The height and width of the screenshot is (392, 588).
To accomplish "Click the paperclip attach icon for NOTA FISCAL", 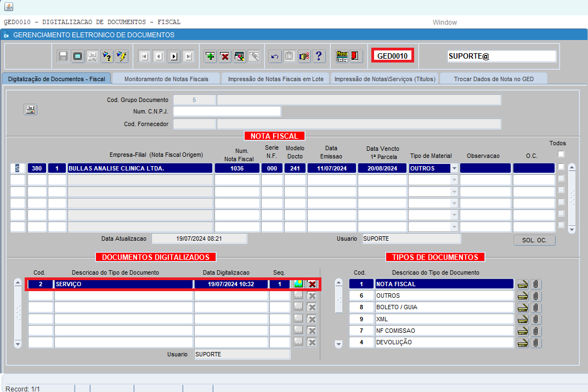I will (x=536, y=284).
